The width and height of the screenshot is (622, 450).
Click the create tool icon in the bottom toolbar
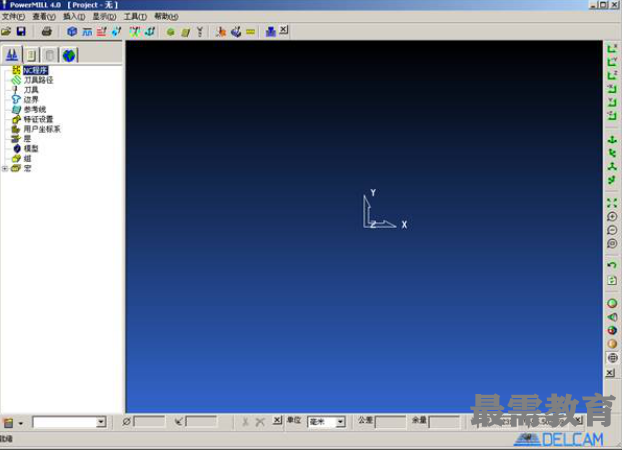pyautogui.click(x=8, y=423)
